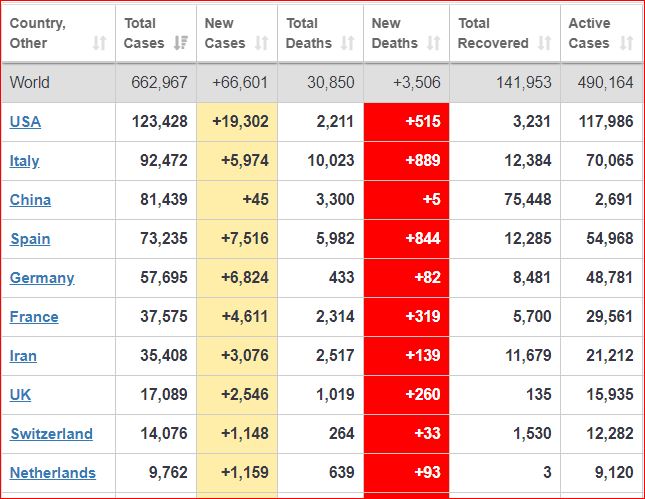The height and width of the screenshot is (499, 645).
Task: Click the Total Recovered header label
Action: pyautogui.click(x=493, y=33)
